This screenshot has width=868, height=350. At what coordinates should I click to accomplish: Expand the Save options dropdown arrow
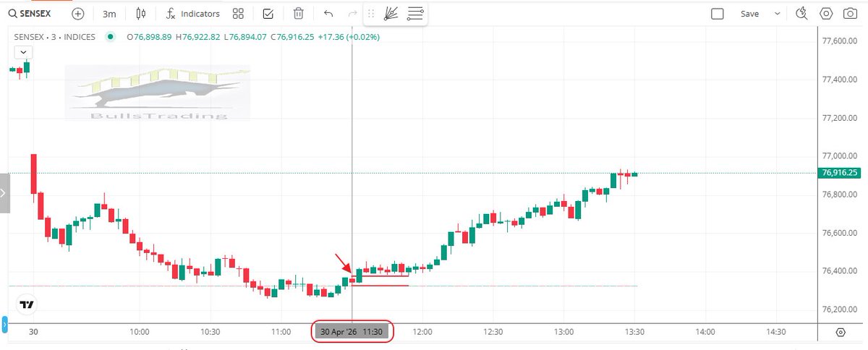(778, 14)
